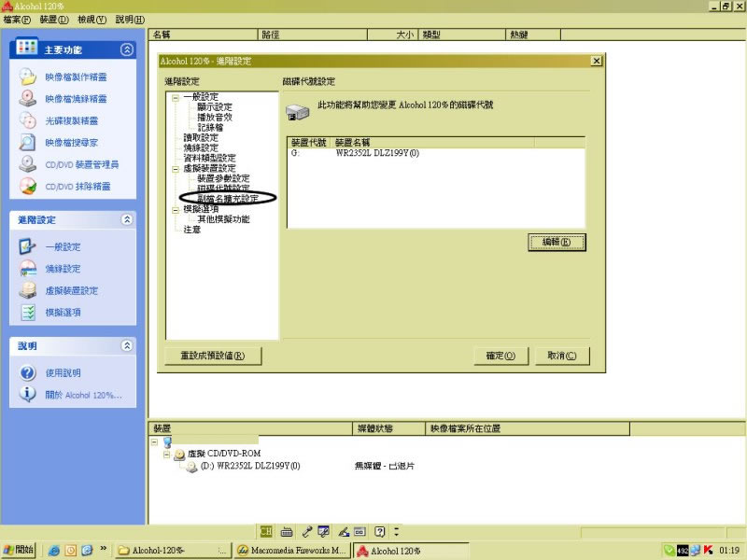Screen dimensions: 747x560
Task: Open CD/DVD 裝置管理員 icon
Action: coord(28,164)
